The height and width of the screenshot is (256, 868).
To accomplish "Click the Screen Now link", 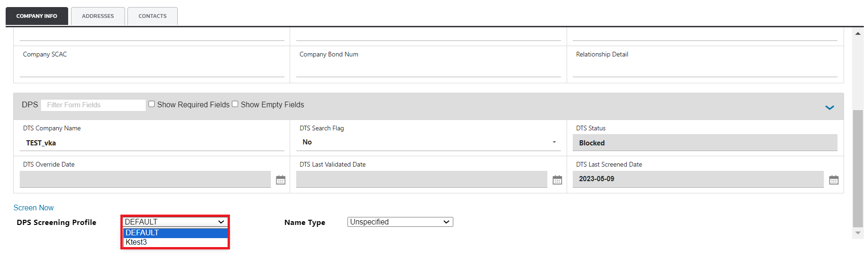I will [33, 208].
